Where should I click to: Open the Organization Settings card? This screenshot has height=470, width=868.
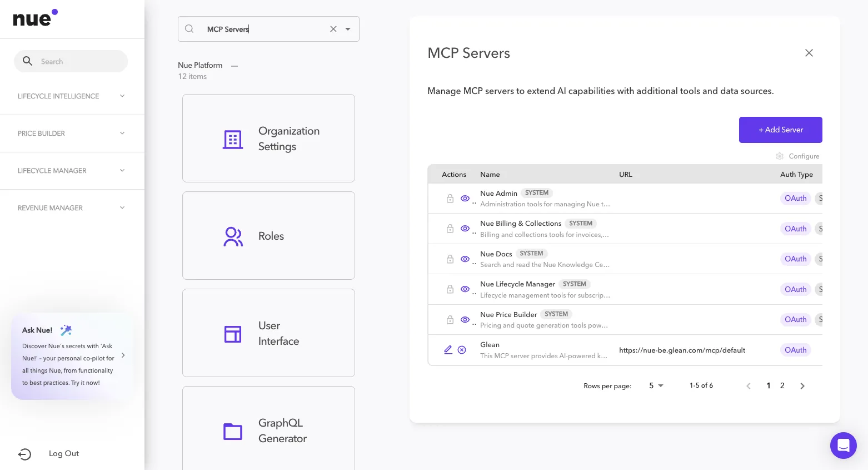pyautogui.click(x=268, y=138)
